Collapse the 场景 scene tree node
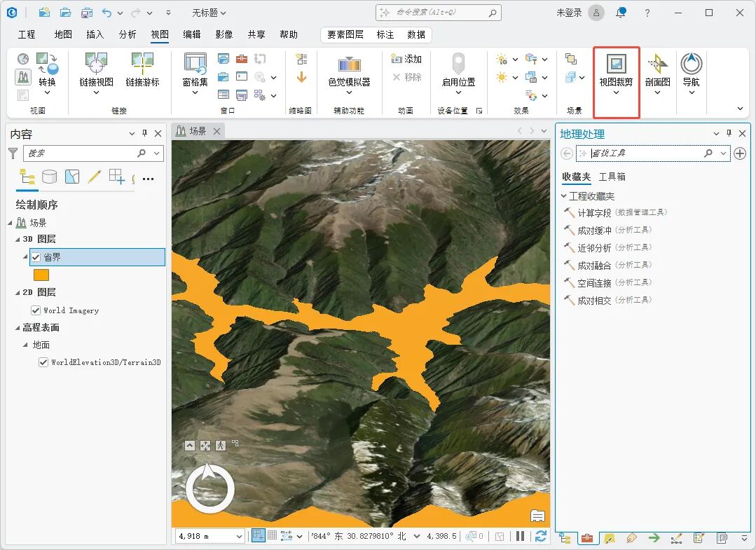The height and width of the screenshot is (550, 756). [x=10, y=224]
